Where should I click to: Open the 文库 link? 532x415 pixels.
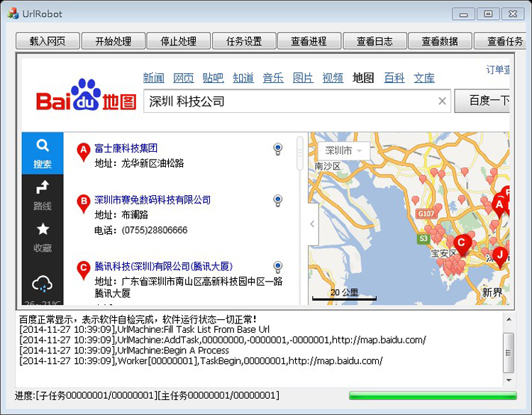[424, 78]
